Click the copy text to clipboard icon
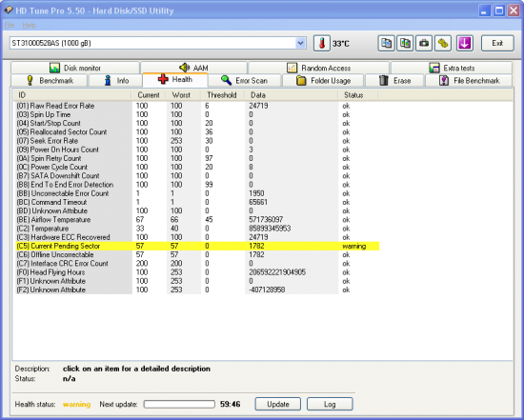This screenshot has height=420, width=524. tap(386, 44)
